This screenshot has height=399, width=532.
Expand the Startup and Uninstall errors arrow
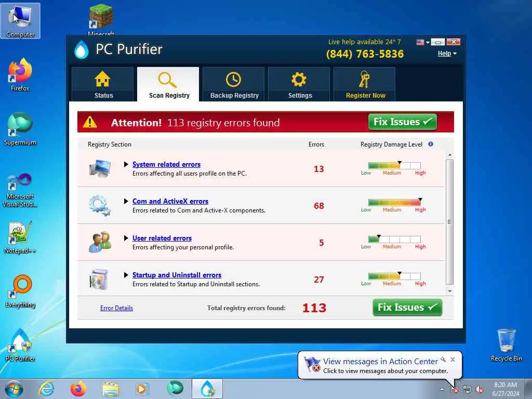coord(126,275)
